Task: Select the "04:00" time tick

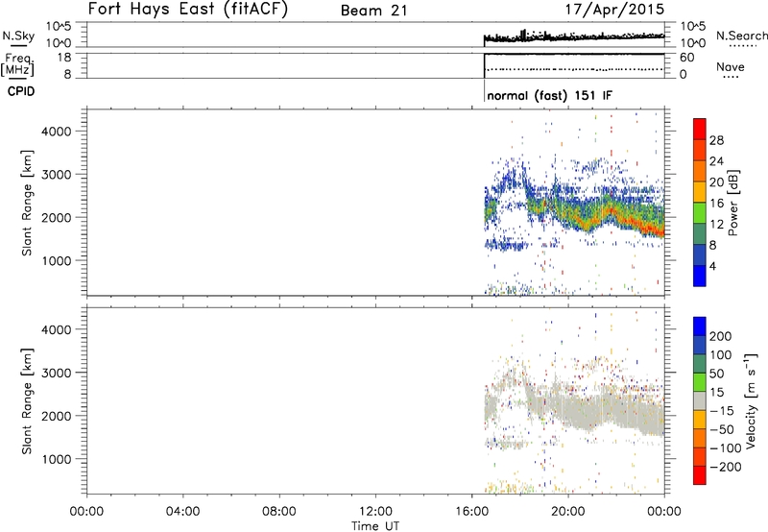Action: [x=183, y=512]
